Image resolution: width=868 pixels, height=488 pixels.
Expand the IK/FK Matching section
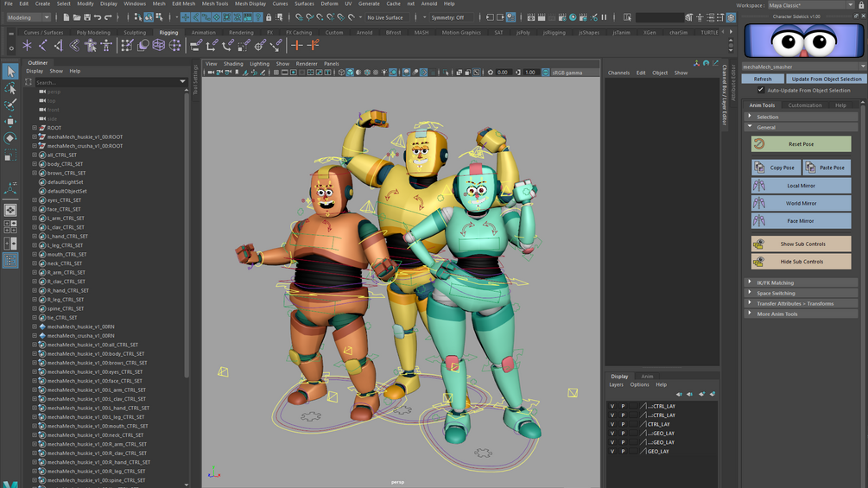tap(801, 282)
